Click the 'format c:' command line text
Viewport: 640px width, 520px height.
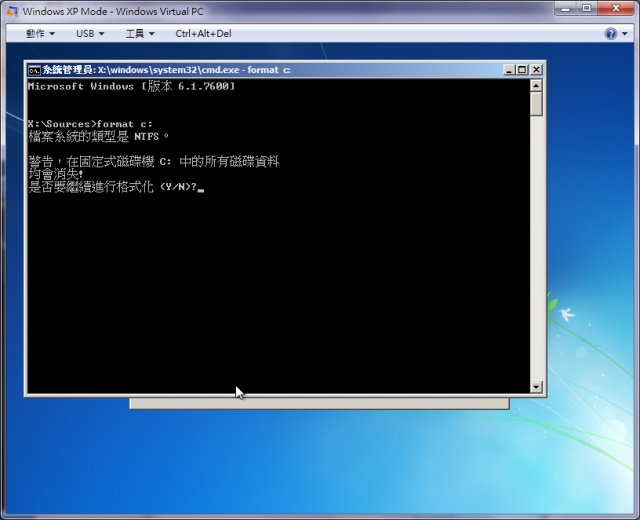(124, 124)
